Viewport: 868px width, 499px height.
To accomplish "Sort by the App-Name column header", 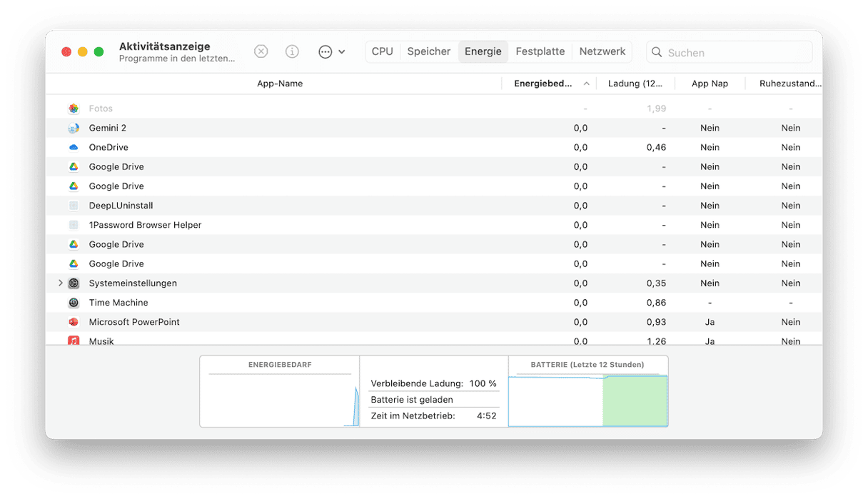I will (280, 84).
